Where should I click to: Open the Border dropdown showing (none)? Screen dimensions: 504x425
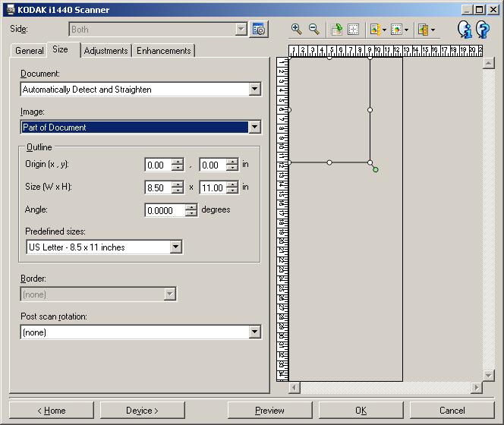click(x=169, y=294)
